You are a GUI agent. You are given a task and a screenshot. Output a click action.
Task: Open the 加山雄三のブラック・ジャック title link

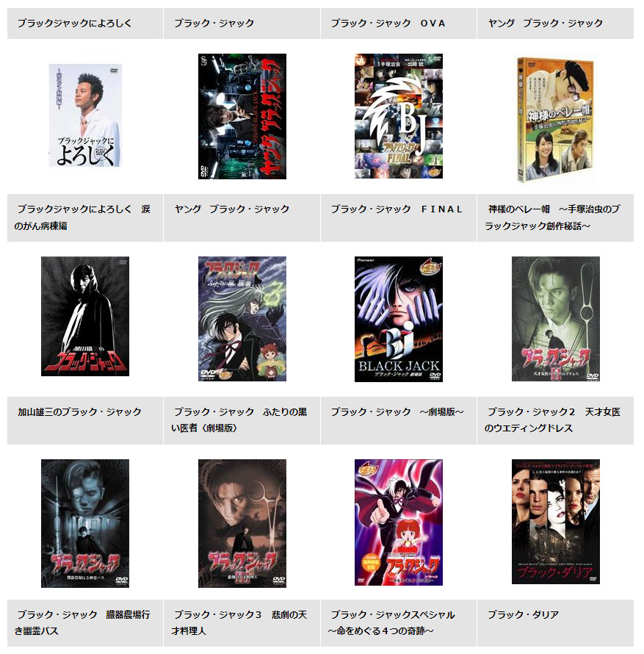coord(79,412)
